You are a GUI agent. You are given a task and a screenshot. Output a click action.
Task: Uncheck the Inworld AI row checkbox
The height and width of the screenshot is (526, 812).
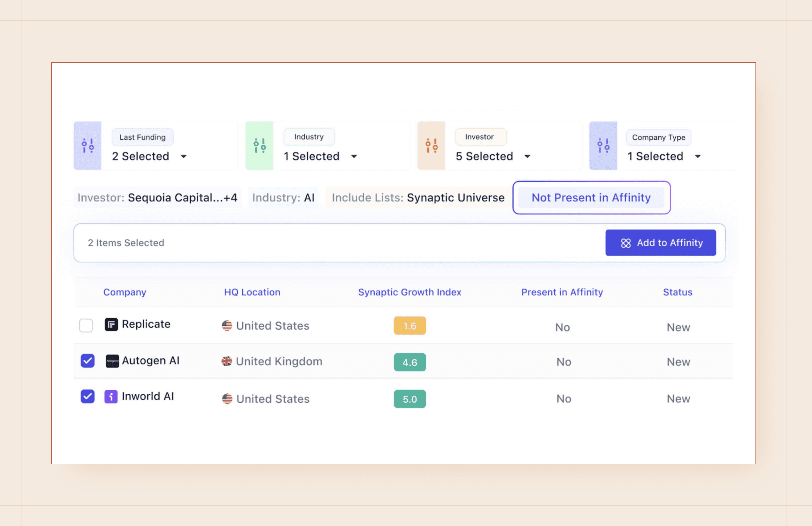(88, 396)
